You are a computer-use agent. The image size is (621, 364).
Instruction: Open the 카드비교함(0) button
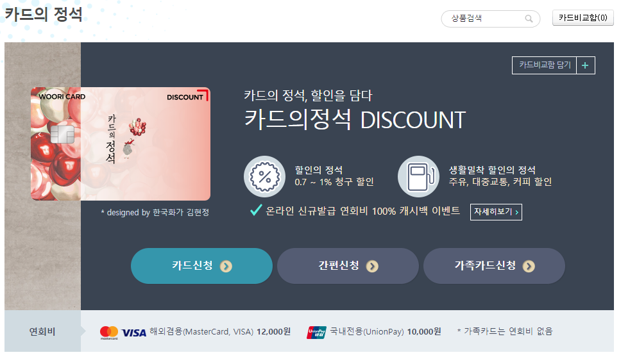[x=583, y=18]
